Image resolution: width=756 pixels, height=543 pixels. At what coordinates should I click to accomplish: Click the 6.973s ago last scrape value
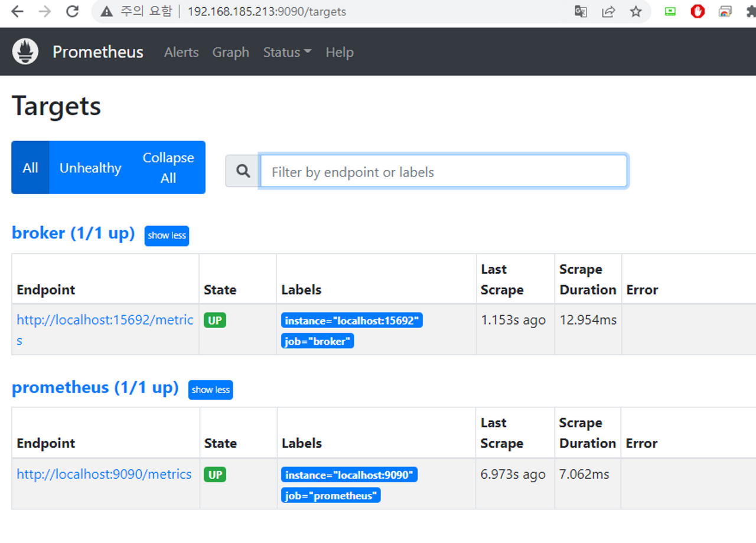(x=513, y=474)
